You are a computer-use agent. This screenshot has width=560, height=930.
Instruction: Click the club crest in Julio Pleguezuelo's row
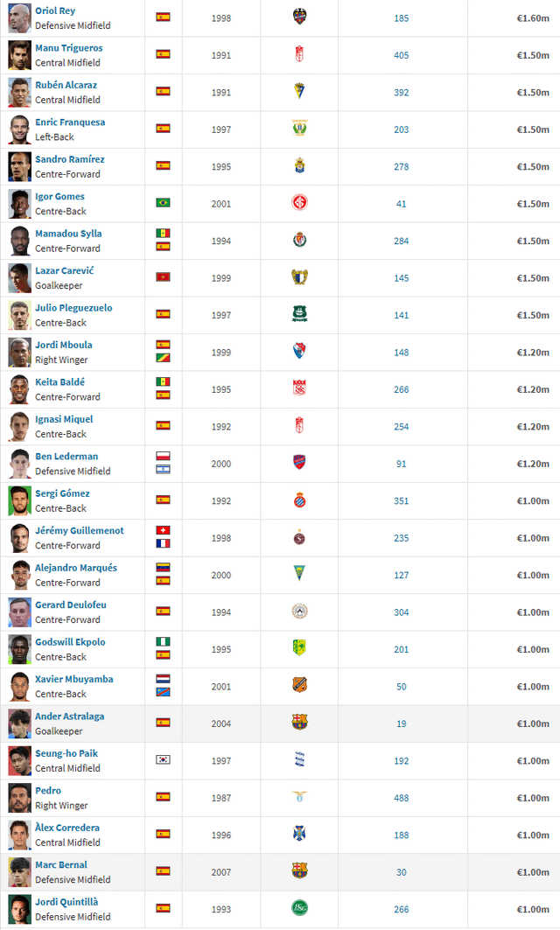(x=299, y=314)
